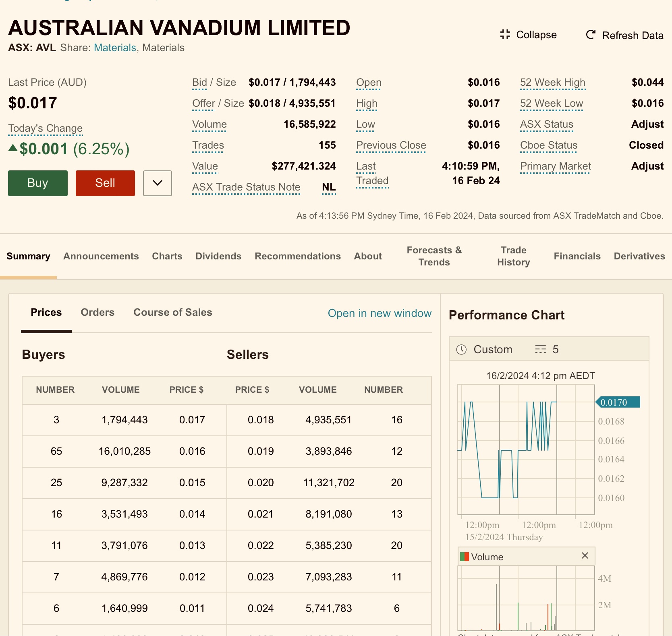The image size is (672, 636).
Task: Open the Derivatives tab
Action: (639, 256)
